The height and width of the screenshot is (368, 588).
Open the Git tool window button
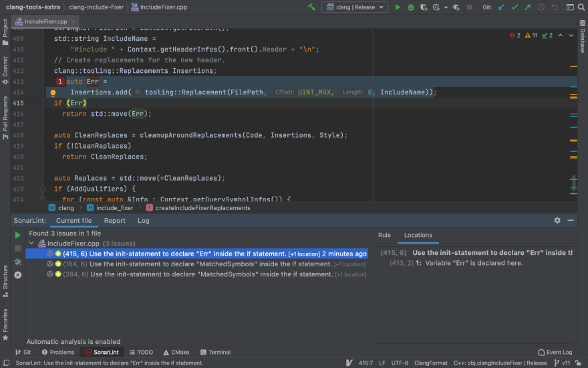pos(23,352)
